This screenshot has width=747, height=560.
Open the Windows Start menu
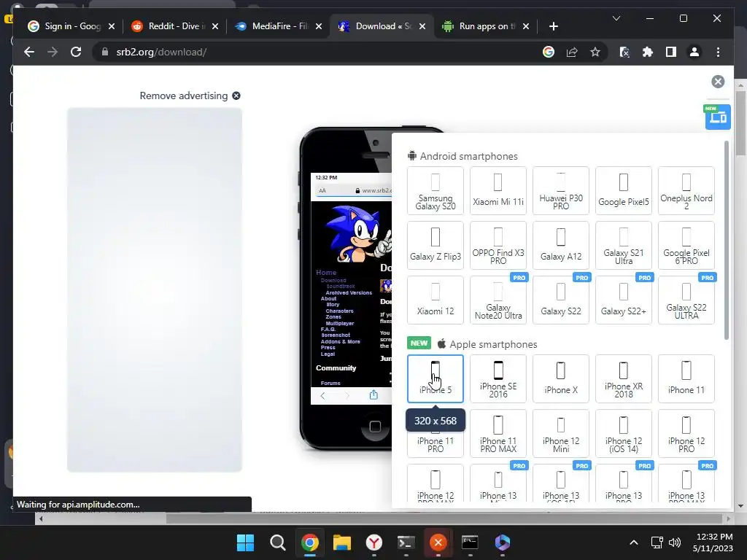coord(245,542)
